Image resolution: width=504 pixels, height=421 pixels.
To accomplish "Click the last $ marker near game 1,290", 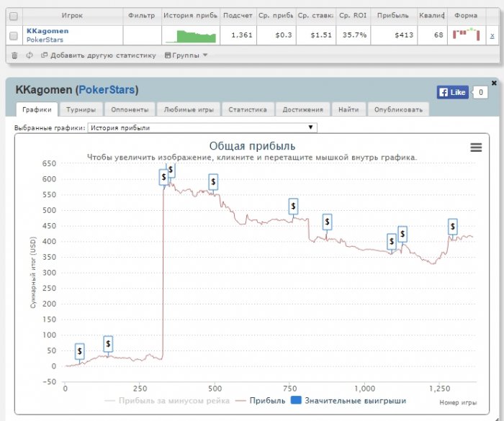I will [x=453, y=227].
